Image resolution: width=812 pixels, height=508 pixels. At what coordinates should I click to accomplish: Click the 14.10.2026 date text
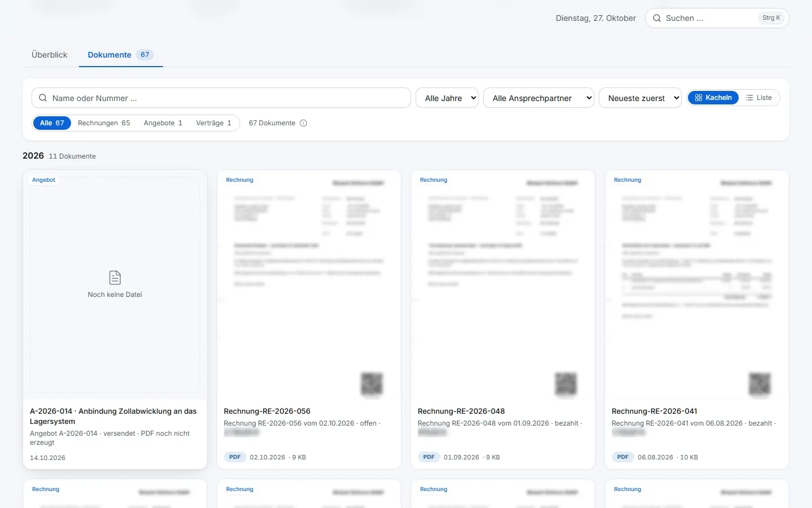click(x=48, y=458)
